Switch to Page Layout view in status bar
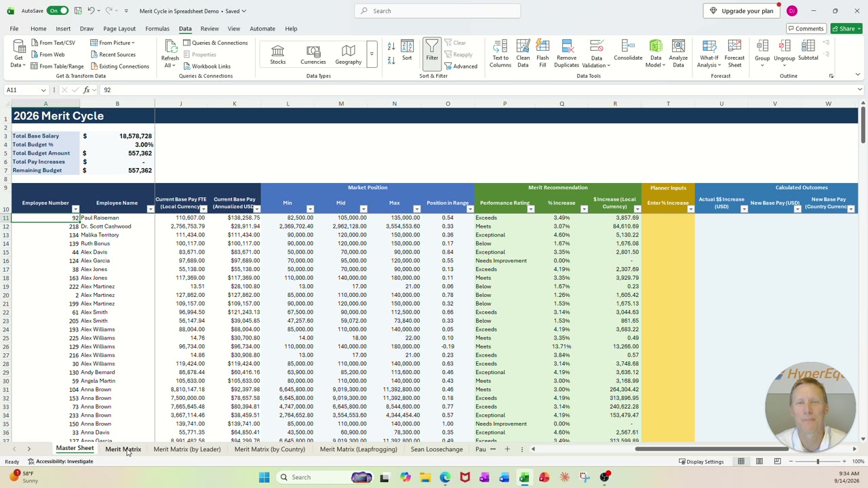This screenshot has width=868, height=488. point(759,462)
